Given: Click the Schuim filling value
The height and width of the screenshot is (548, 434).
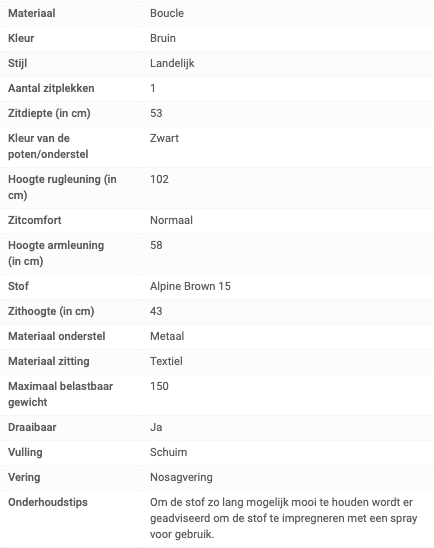Looking at the screenshot, I should pos(169,452).
